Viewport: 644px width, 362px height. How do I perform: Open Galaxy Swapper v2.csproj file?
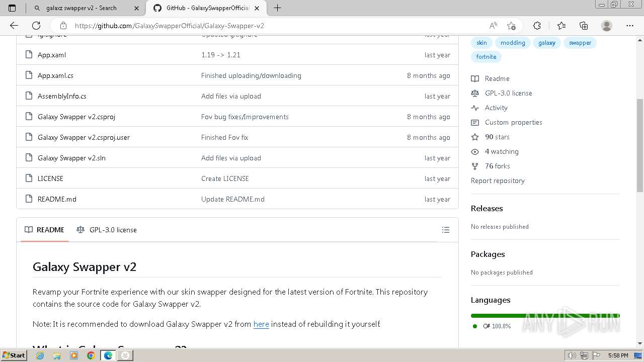(x=76, y=117)
